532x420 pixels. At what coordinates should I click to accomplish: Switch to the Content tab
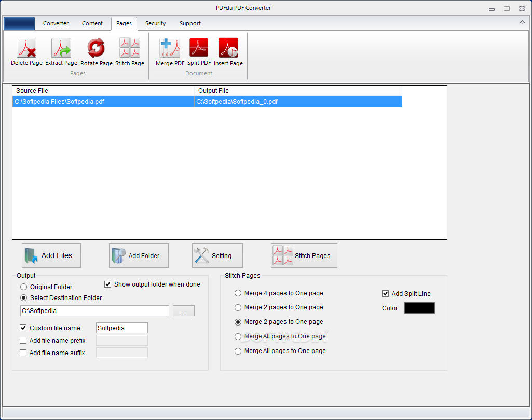[92, 23]
